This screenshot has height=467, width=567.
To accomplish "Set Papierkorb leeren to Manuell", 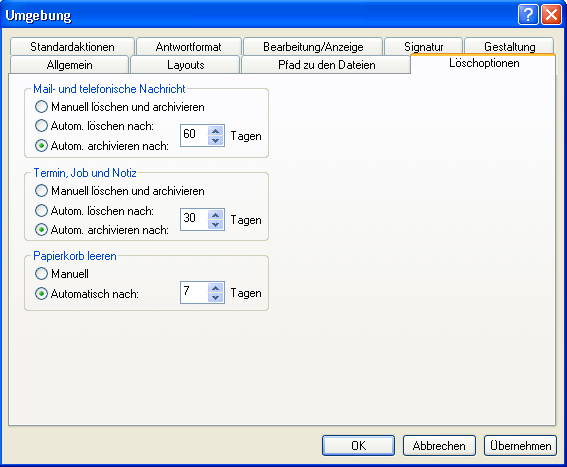I will pos(62,273).
